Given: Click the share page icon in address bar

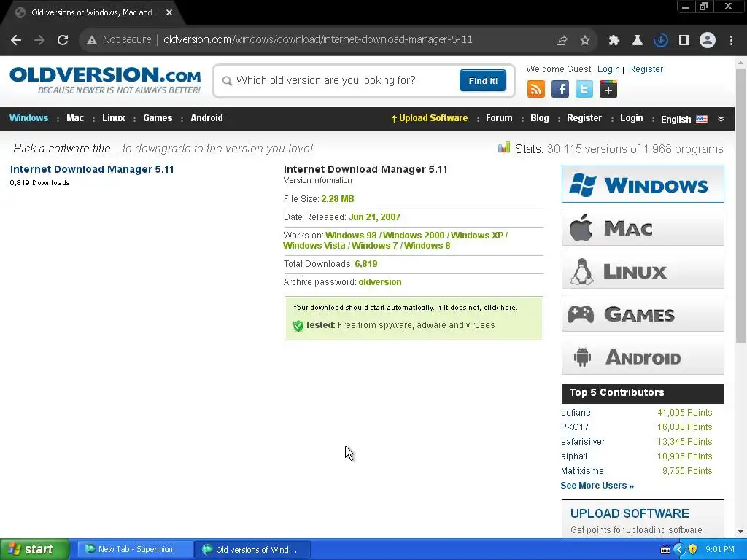Looking at the screenshot, I should pyautogui.click(x=562, y=40).
